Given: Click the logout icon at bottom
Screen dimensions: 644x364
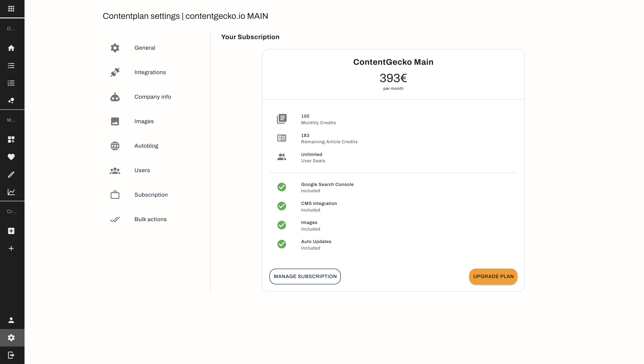Looking at the screenshot, I should [x=11, y=355].
